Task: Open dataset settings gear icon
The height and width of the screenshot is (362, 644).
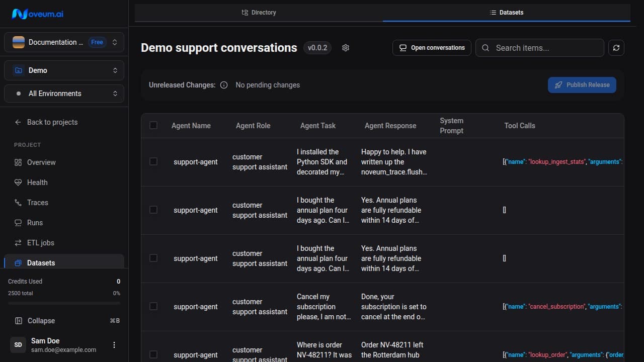Action: [346, 48]
